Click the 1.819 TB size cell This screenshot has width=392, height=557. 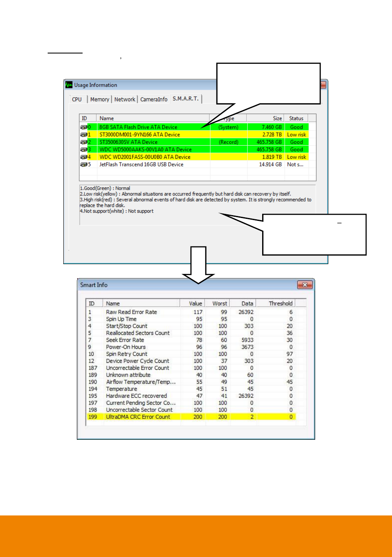tap(272, 157)
